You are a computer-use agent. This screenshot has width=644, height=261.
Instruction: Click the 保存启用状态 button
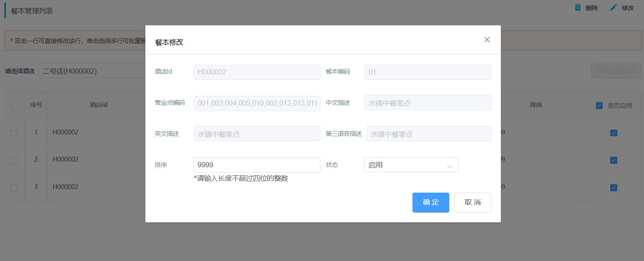(x=616, y=71)
